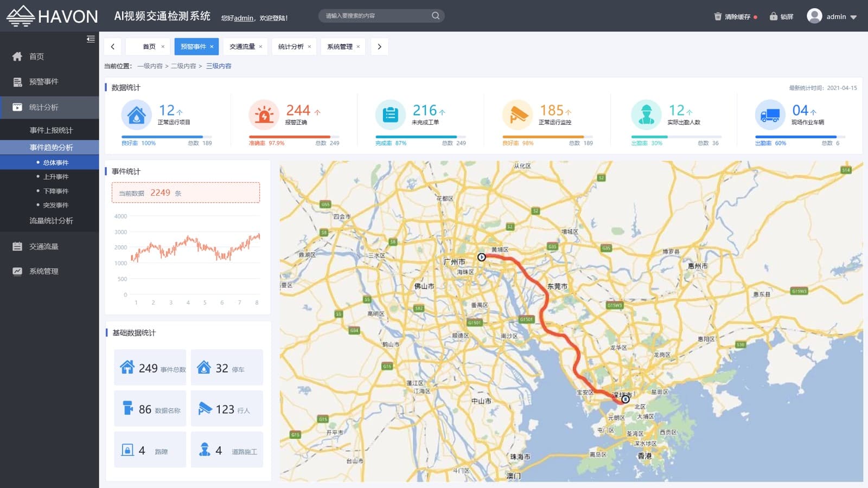This screenshot has width=868, height=488.
Task: Click 一级内容 breadcrumb link
Action: pyautogui.click(x=150, y=66)
